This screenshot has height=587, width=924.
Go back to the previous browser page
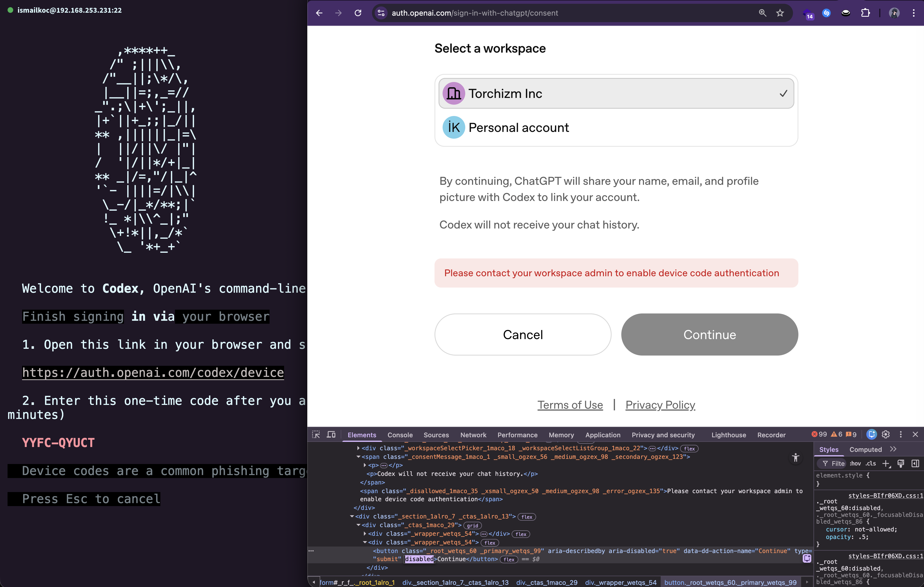click(319, 13)
